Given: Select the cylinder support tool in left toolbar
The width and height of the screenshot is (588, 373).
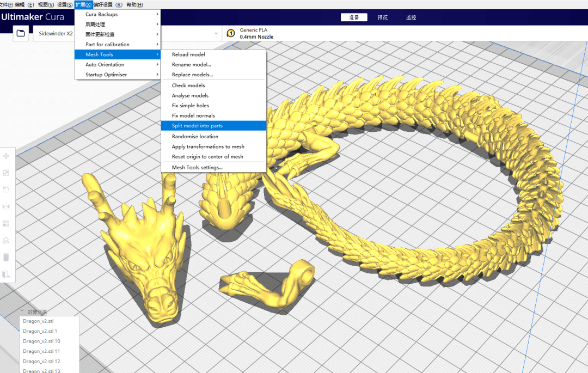Looking at the screenshot, I should point(7,257).
